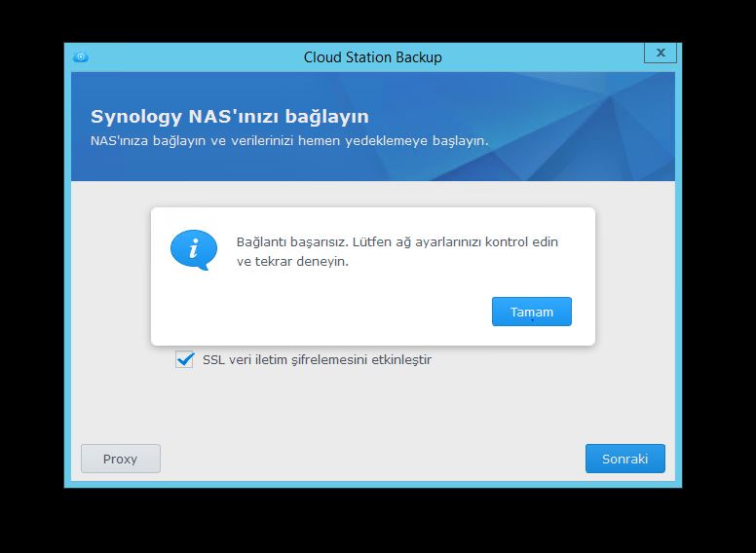The height and width of the screenshot is (553, 756).
Task: Click the gray area above the error dialog
Action: [x=370, y=194]
